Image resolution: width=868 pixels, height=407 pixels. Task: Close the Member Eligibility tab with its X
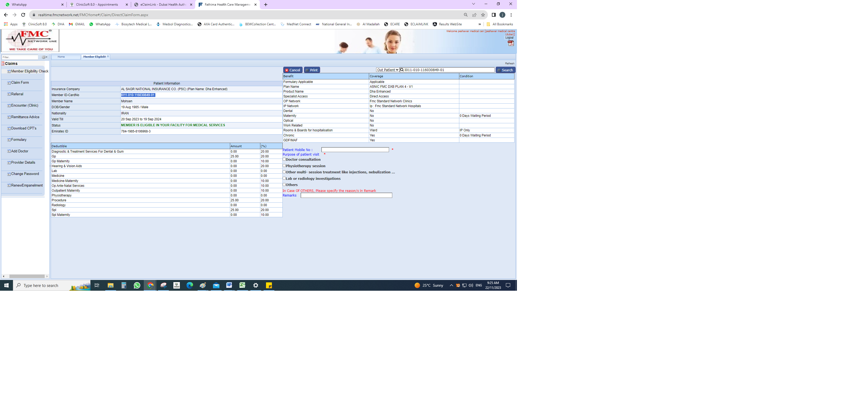click(x=108, y=56)
